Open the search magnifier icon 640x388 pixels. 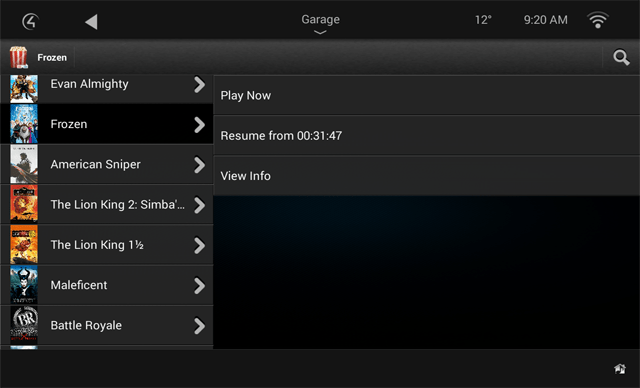[x=621, y=58]
